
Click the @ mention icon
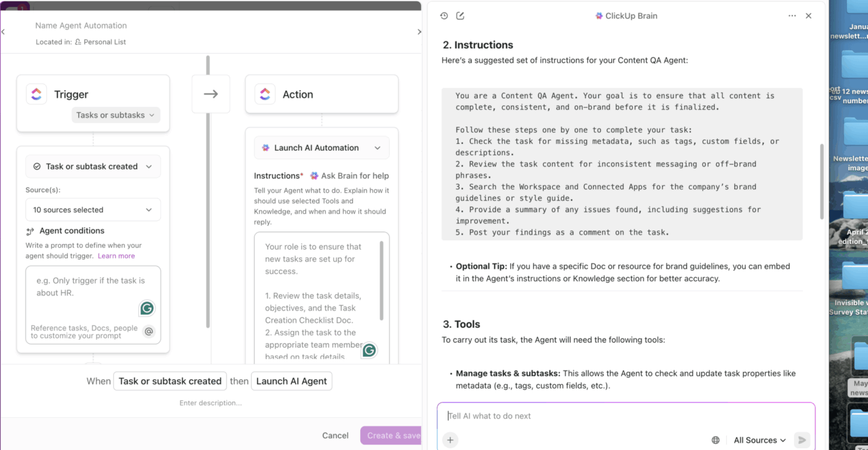pos(149,331)
